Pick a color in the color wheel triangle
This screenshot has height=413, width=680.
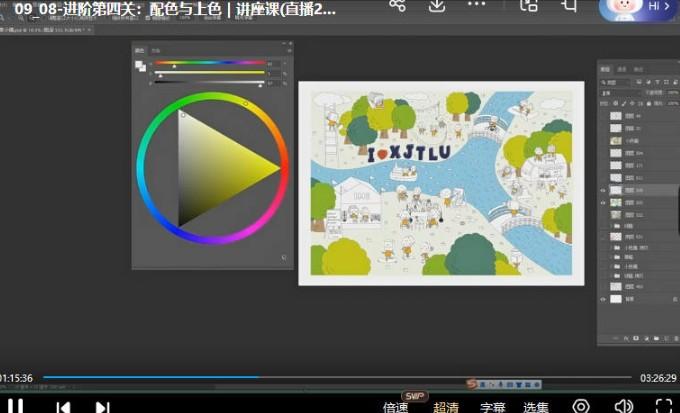coord(215,168)
